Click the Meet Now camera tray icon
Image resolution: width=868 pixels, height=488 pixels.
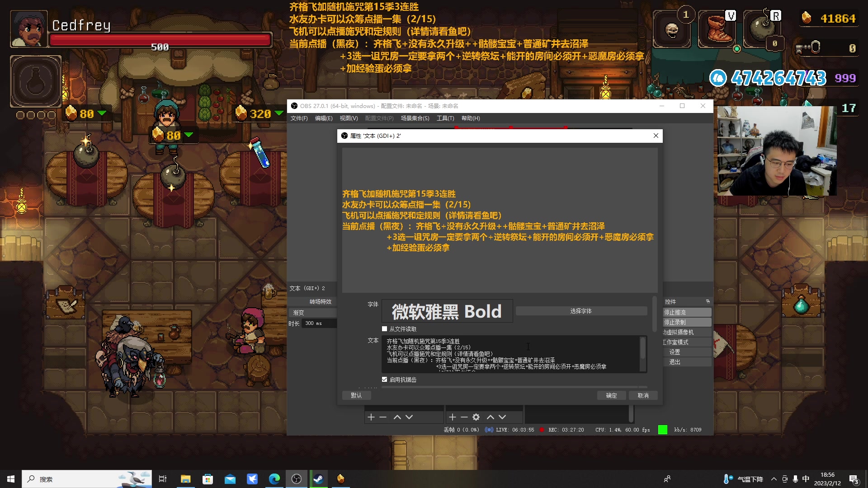point(785,479)
